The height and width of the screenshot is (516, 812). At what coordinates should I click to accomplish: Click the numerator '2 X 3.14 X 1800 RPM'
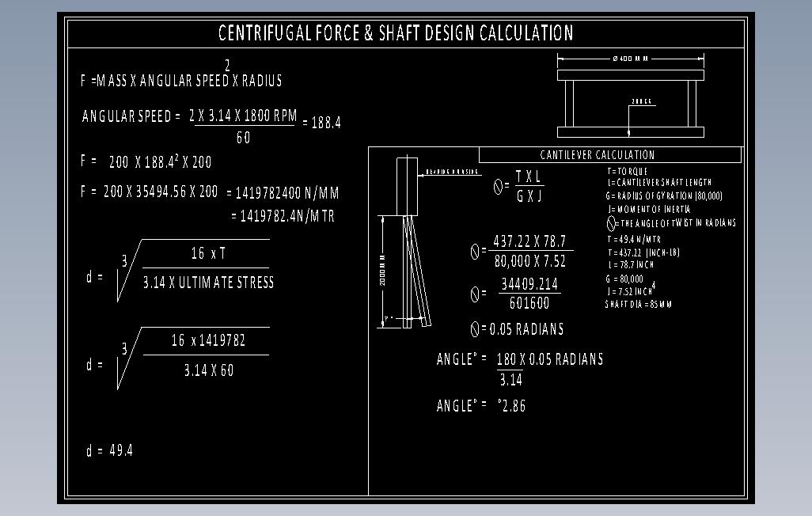(x=243, y=115)
